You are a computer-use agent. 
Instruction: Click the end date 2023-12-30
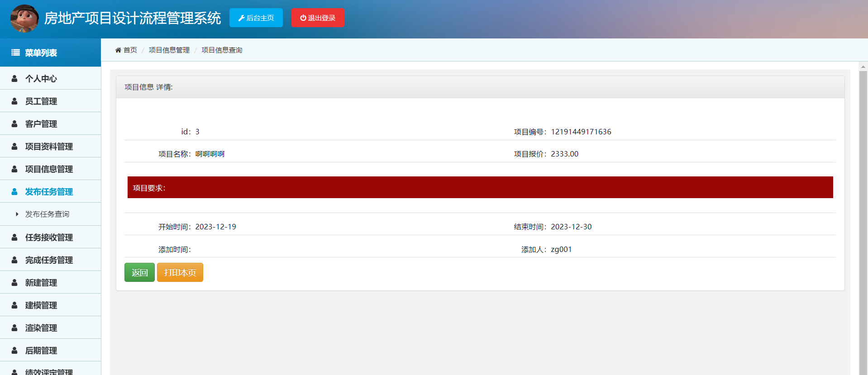[571, 227]
